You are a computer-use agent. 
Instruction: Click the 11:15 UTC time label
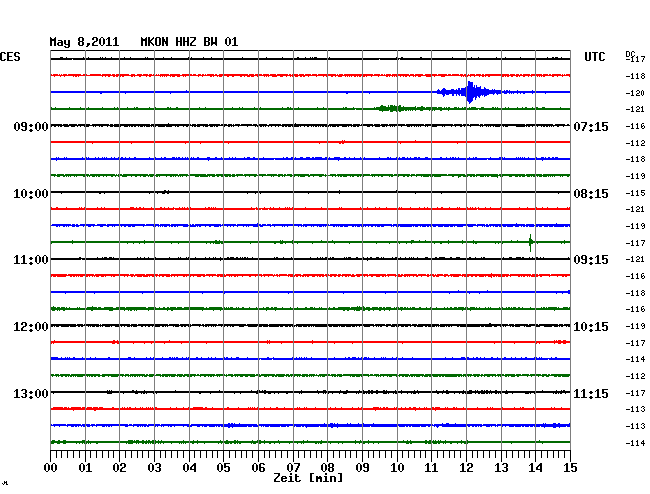[591, 393]
